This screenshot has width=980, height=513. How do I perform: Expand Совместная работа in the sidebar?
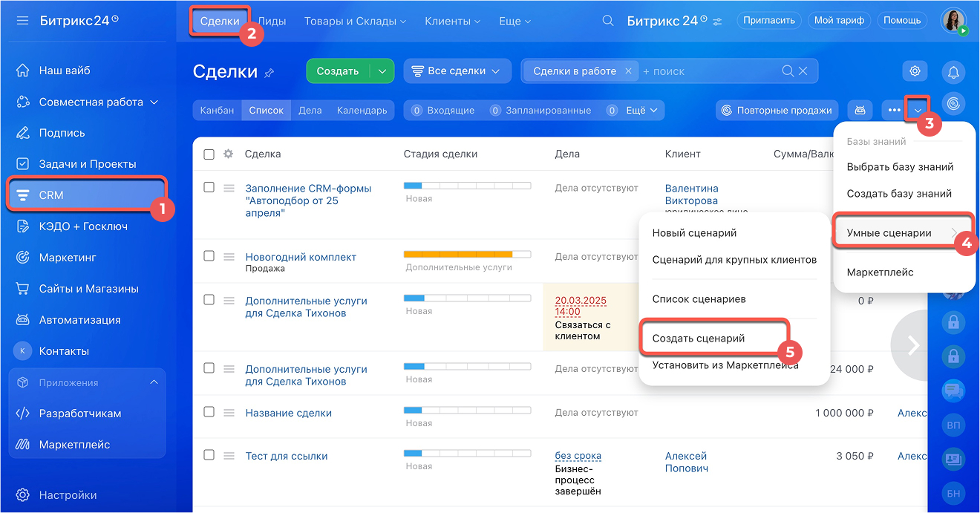tap(88, 102)
